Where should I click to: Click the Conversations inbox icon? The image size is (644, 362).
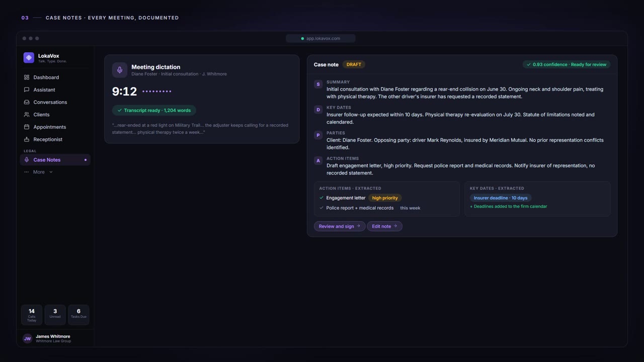pos(27,102)
